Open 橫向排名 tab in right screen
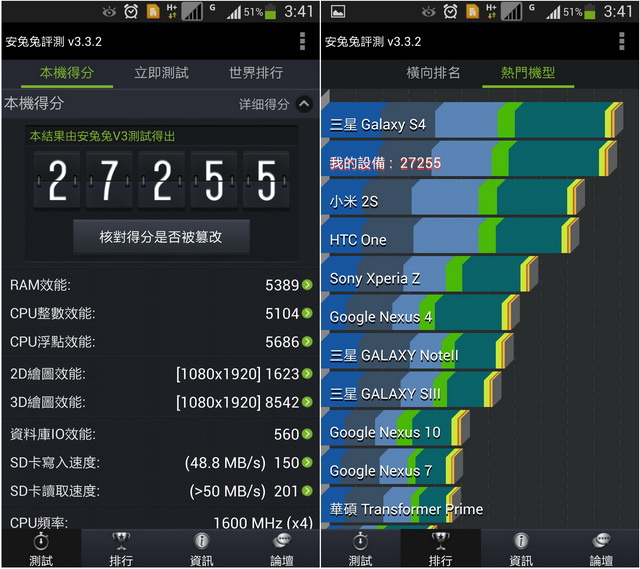This screenshot has height=569, width=640. click(433, 73)
